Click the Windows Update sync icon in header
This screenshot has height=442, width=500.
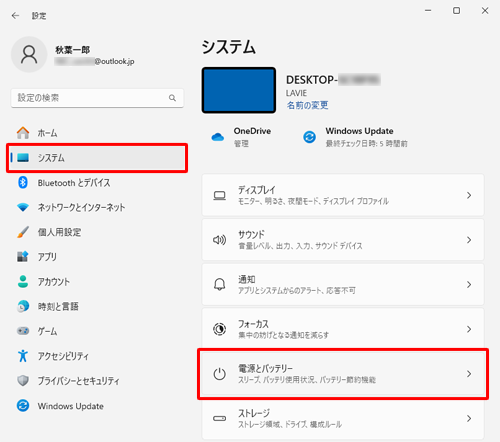click(310, 137)
